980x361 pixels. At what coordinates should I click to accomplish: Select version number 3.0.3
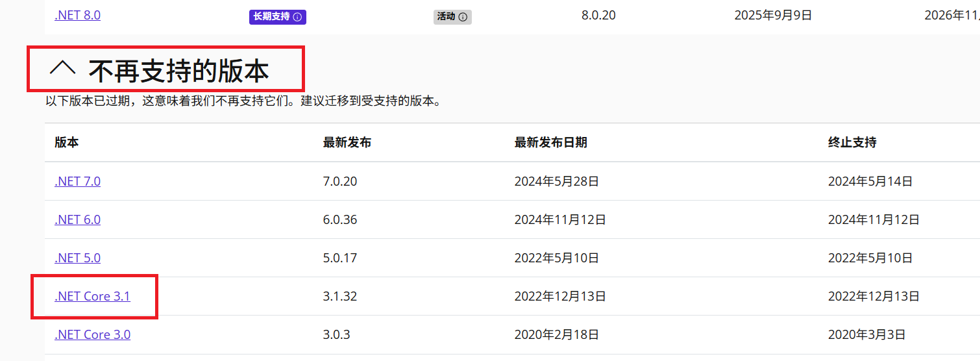click(x=336, y=335)
